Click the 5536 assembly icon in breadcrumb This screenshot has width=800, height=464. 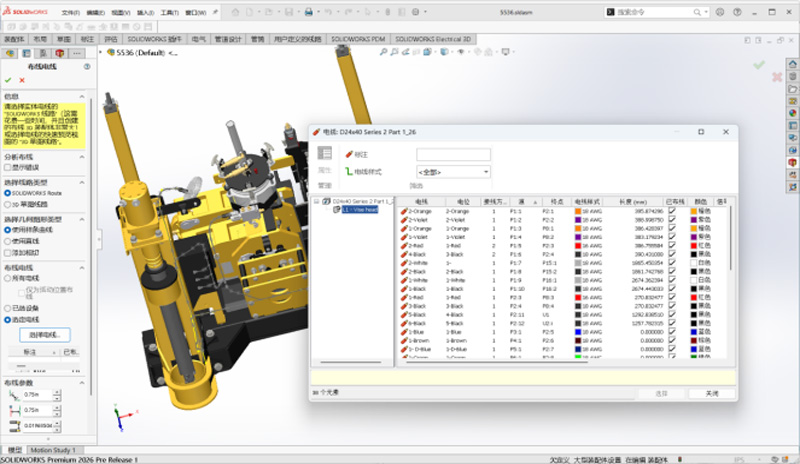coord(110,53)
